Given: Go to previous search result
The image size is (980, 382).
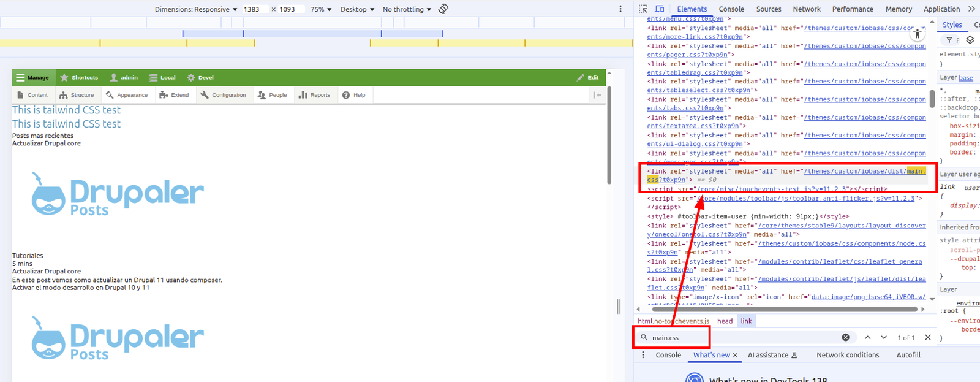Looking at the screenshot, I should pos(867,338).
